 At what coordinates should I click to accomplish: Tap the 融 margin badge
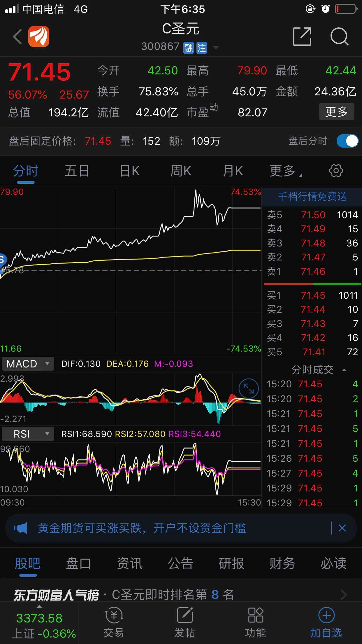coord(189,48)
